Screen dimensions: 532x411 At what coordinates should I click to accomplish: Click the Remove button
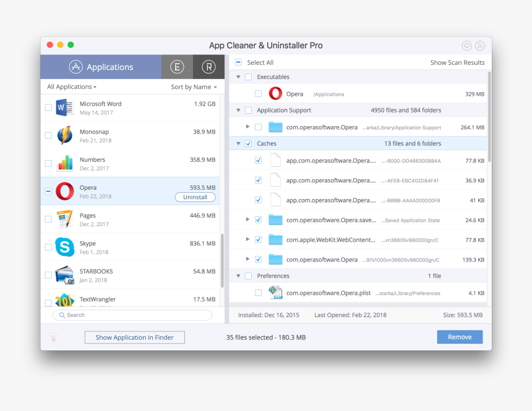point(460,337)
